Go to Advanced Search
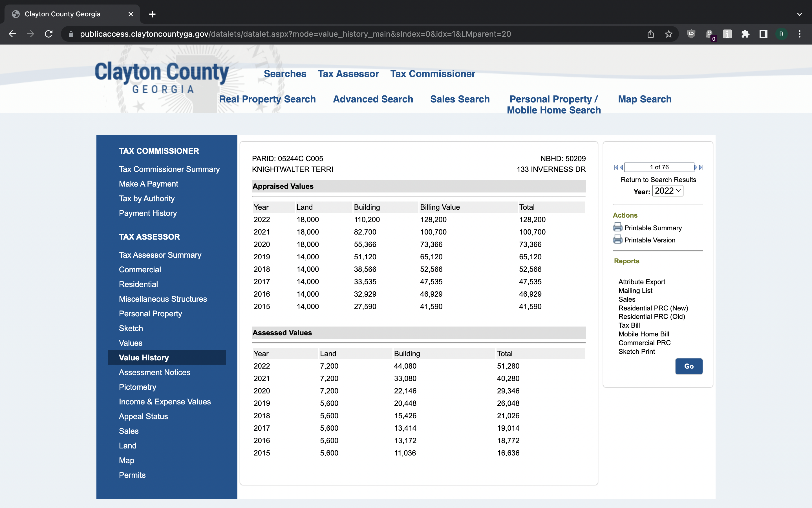This screenshot has width=812, height=508. click(x=373, y=99)
